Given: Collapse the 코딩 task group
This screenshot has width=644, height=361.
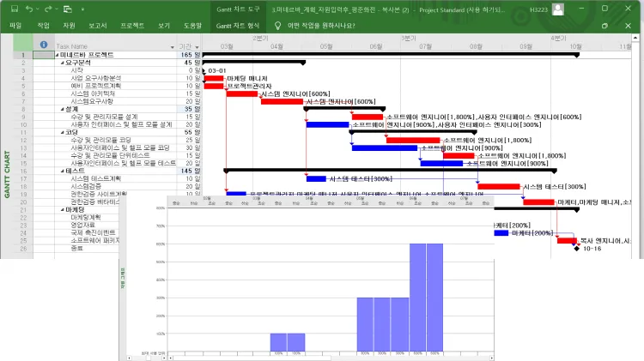Looking at the screenshot, I should point(63,133).
